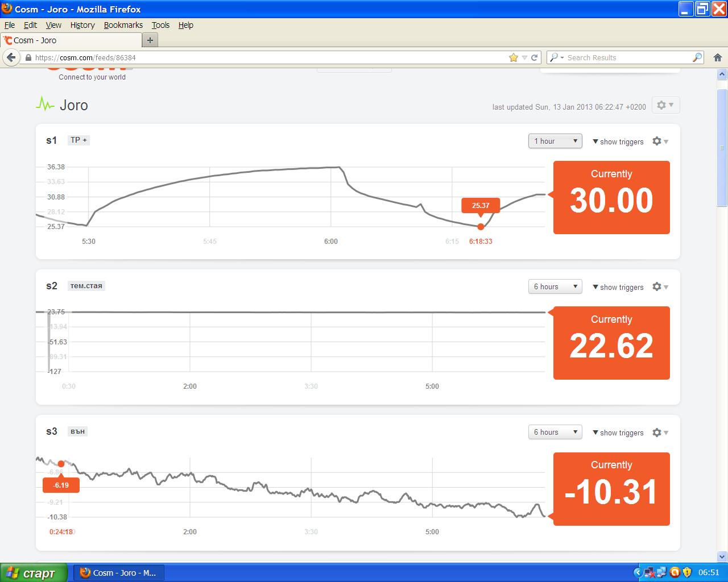Viewport: 728px width, 582px height.
Task: Click s1 'Currently 30.00' value box
Action: click(x=611, y=197)
